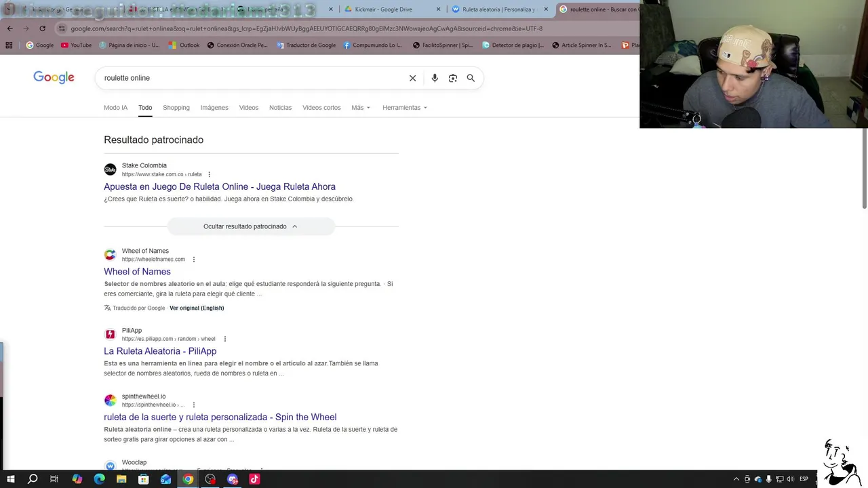Open Traductor de Google bookmark

(x=307, y=45)
